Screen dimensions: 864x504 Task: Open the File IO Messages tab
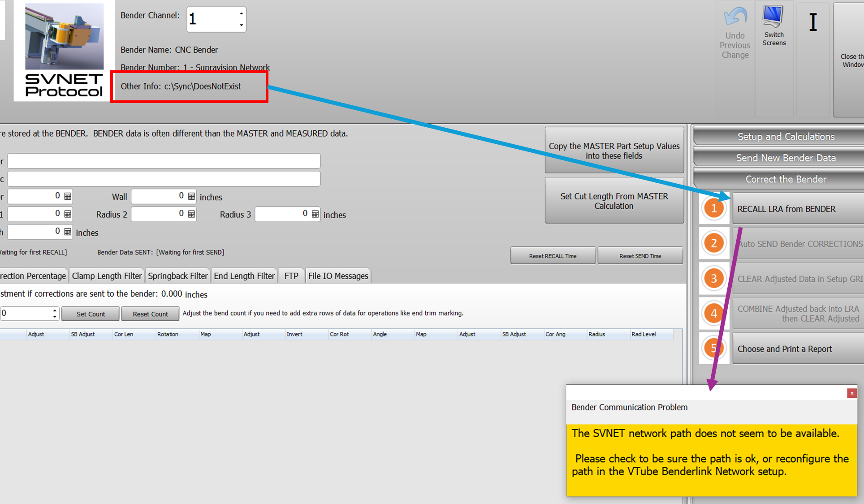point(338,276)
